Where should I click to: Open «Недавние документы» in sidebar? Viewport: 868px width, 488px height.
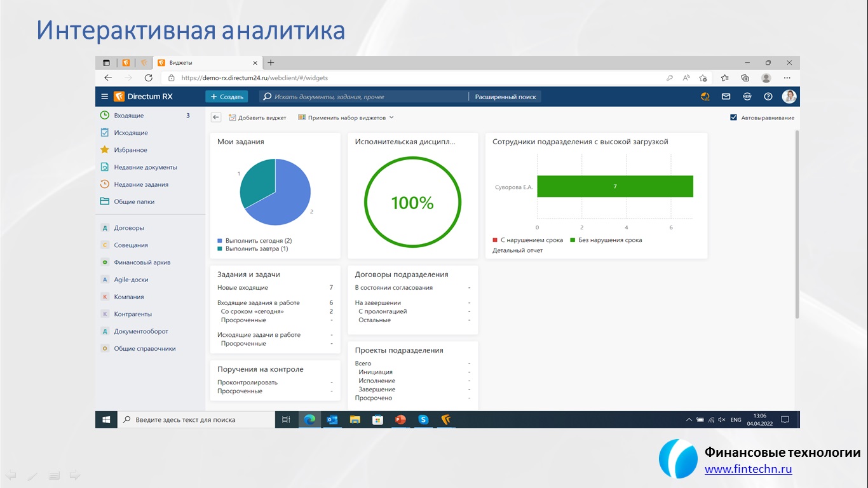[145, 167]
